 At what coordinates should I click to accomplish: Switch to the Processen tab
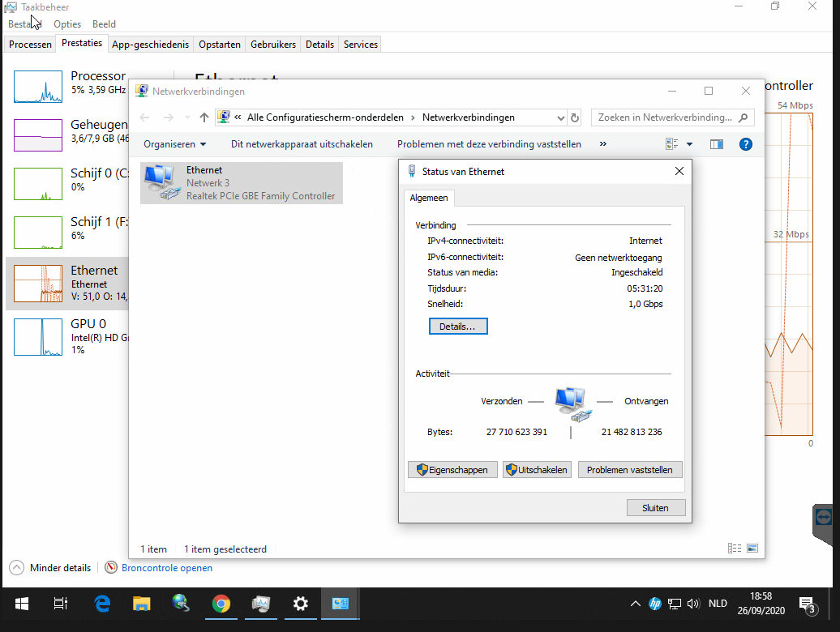point(29,44)
